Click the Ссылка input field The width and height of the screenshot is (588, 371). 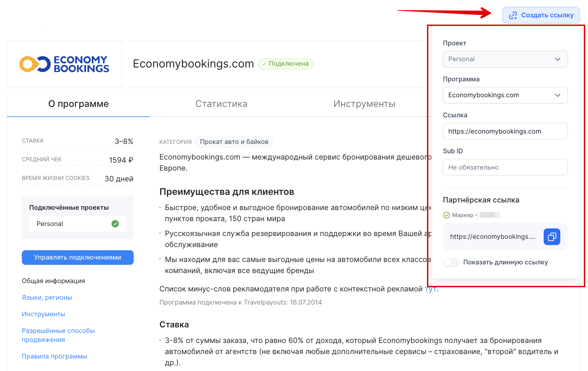[x=505, y=131]
